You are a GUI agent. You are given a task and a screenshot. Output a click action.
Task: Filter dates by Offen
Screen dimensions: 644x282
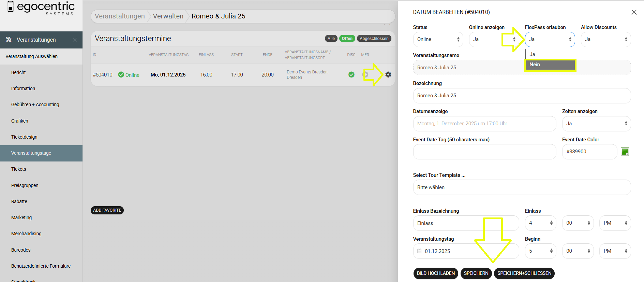pos(347,39)
